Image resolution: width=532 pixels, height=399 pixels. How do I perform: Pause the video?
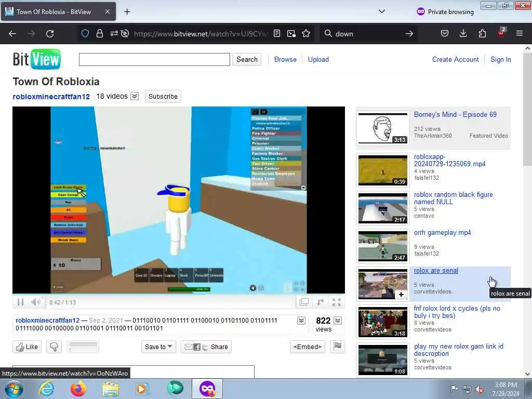[20, 302]
